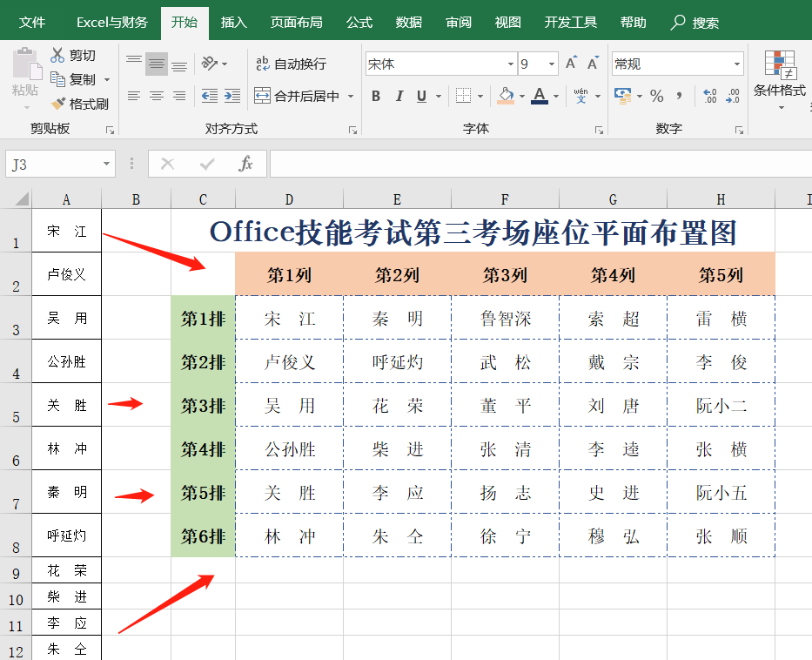Apply percent style
Screen dimensions: 812x660
656,96
